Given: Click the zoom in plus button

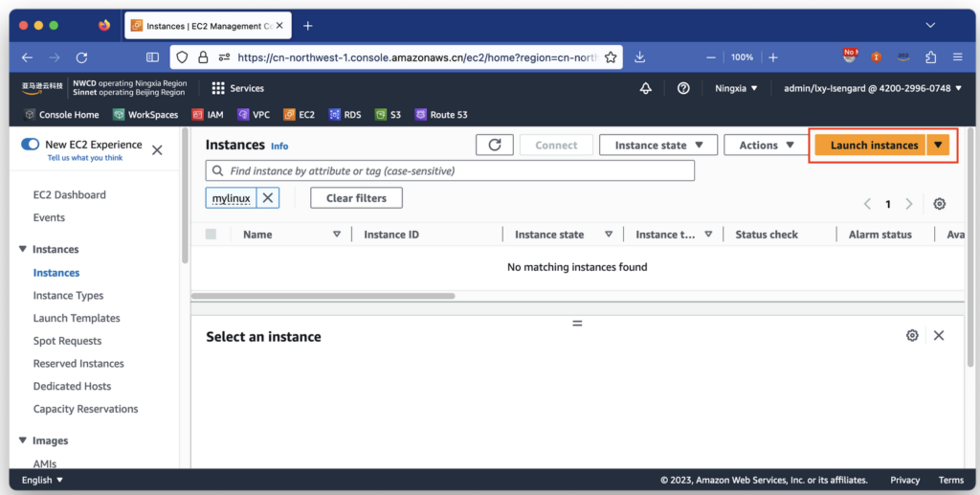Looking at the screenshot, I should click(773, 57).
